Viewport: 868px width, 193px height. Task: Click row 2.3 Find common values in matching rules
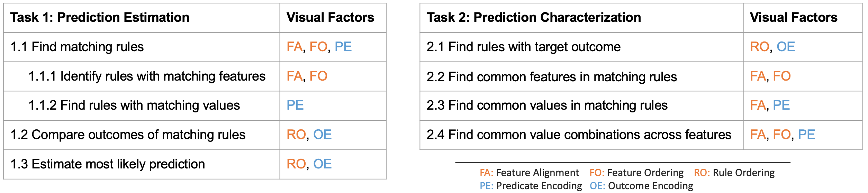[x=547, y=105]
